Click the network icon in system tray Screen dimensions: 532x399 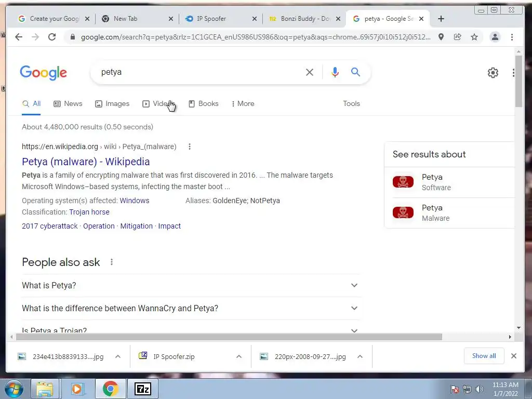point(467,389)
